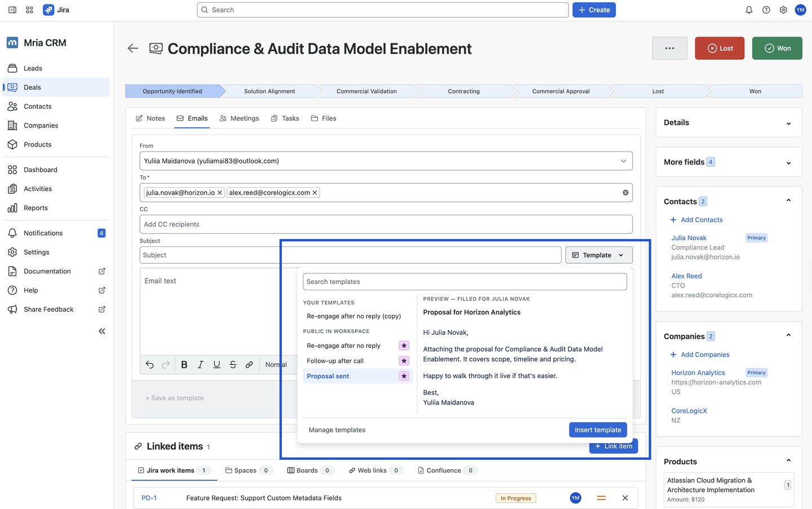Viewport: 812px width, 509px height.
Task: Open Manage templates
Action: [x=337, y=430]
